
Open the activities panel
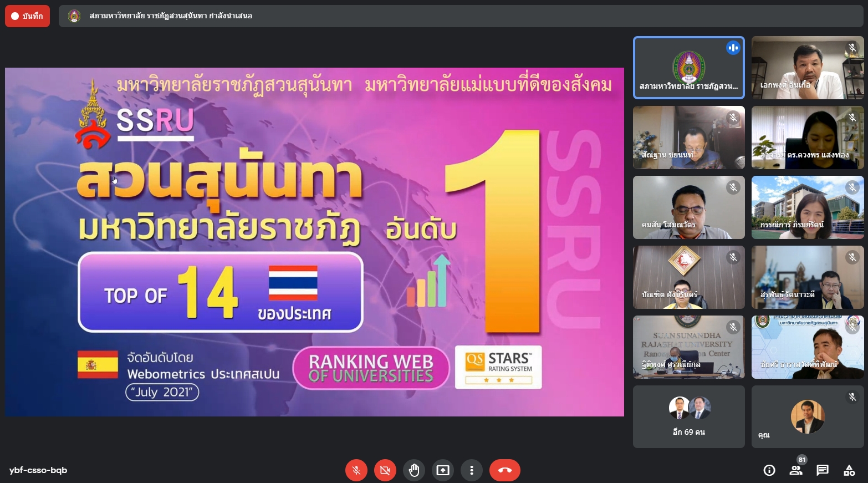point(849,470)
